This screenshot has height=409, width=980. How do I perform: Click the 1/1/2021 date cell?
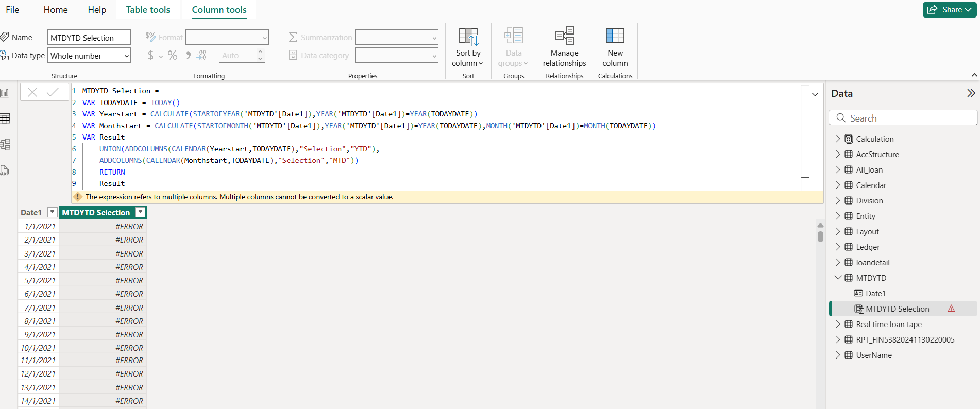[39, 226]
